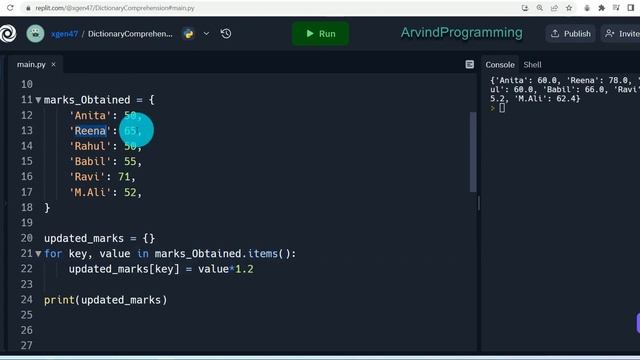This screenshot has height=360, width=640.
Task: Click line number 27 in the gutter
Action: (27, 345)
